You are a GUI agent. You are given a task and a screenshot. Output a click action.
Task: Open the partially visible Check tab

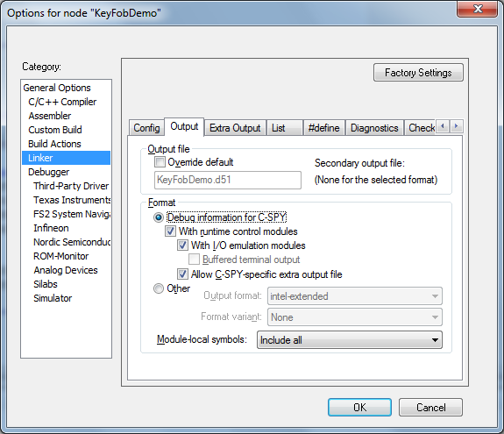click(420, 128)
